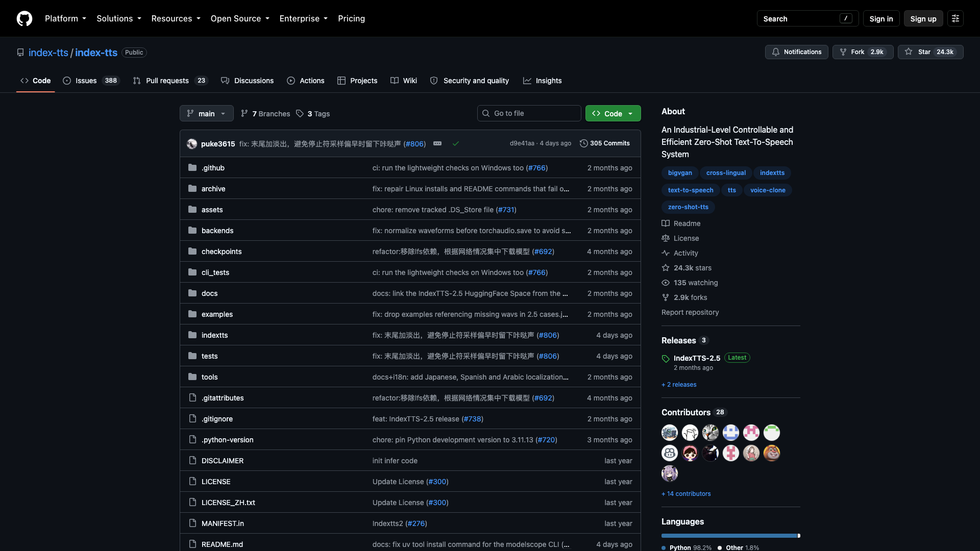Click the Sign up button
The height and width of the screenshot is (551, 980).
[x=923, y=18]
